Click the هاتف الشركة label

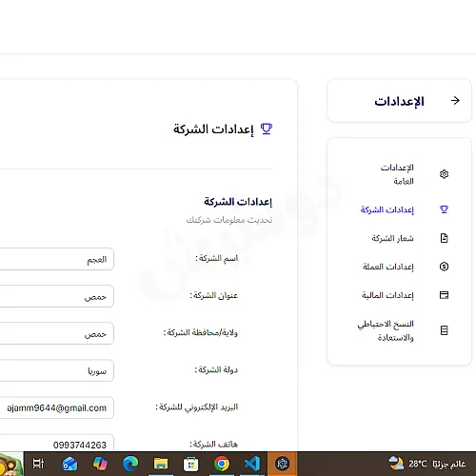[214, 444]
